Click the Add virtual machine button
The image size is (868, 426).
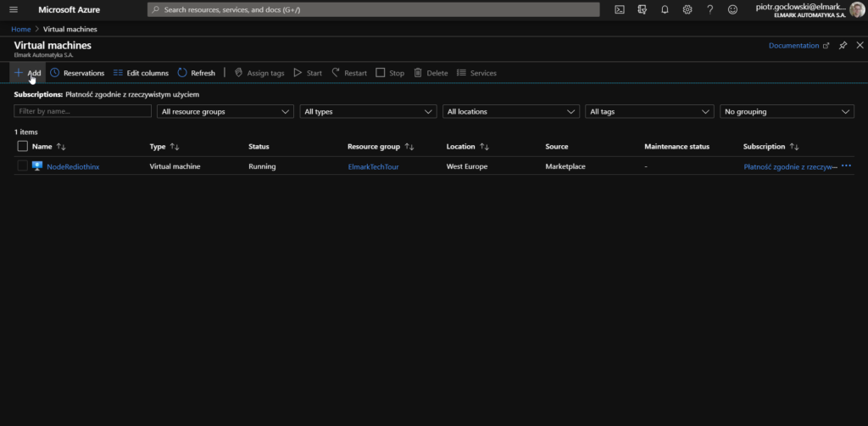pyautogui.click(x=28, y=73)
